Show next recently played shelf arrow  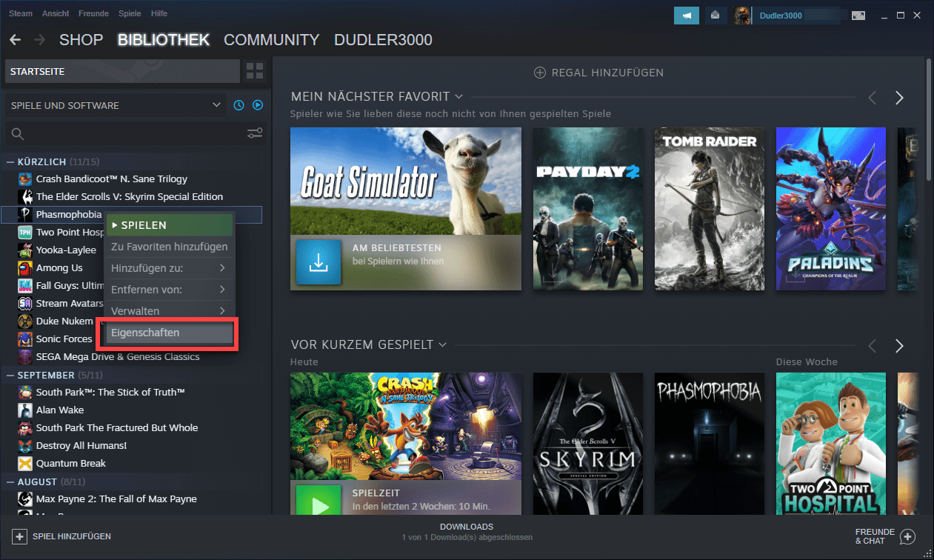tap(899, 346)
